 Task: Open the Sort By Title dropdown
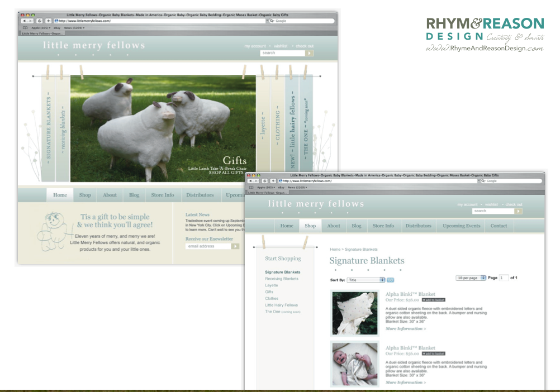point(366,280)
